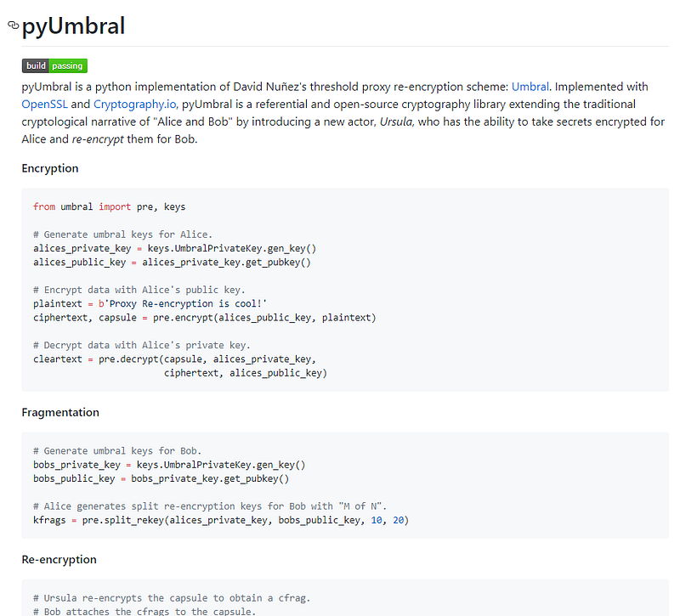Click the italic word re-encrypt in the description

point(98,139)
